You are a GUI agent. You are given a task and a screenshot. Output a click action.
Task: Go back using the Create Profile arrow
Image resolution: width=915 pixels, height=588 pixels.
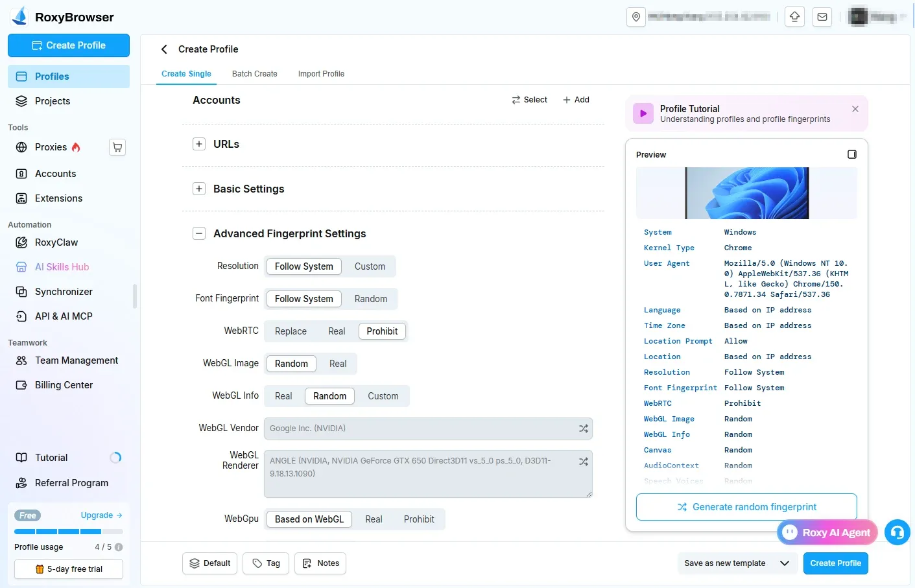pyautogui.click(x=164, y=49)
